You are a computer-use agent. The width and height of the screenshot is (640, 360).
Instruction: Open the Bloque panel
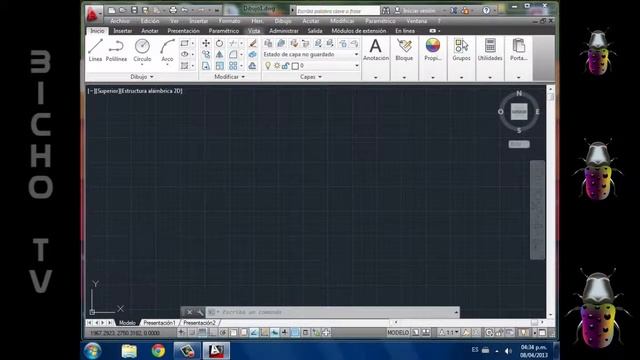(404, 50)
